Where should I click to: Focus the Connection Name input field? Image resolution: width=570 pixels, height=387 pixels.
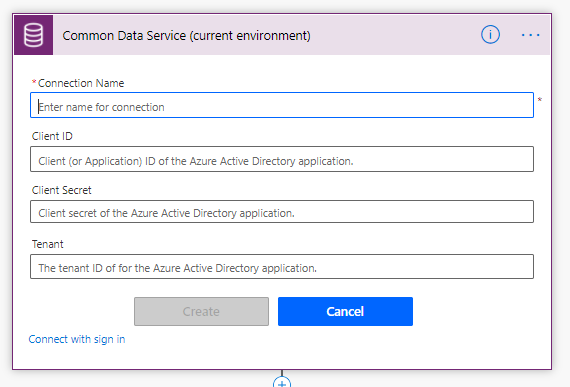click(282, 105)
